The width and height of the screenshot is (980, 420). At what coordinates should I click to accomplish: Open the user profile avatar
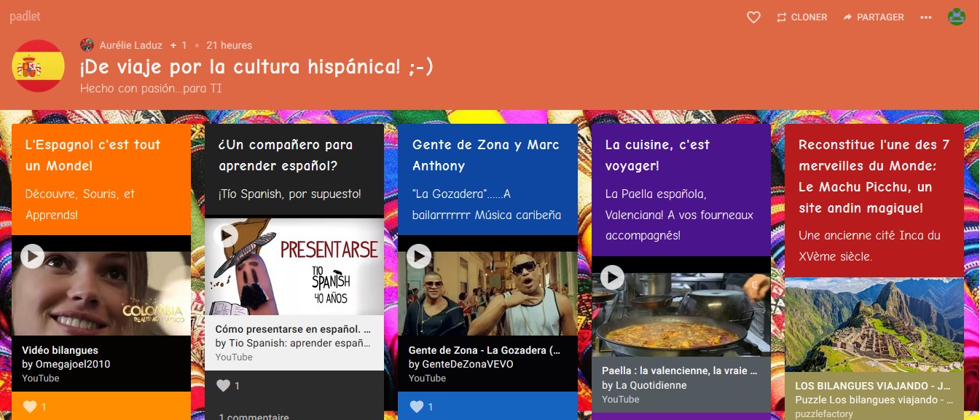pyautogui.click(x=956, y=17)
